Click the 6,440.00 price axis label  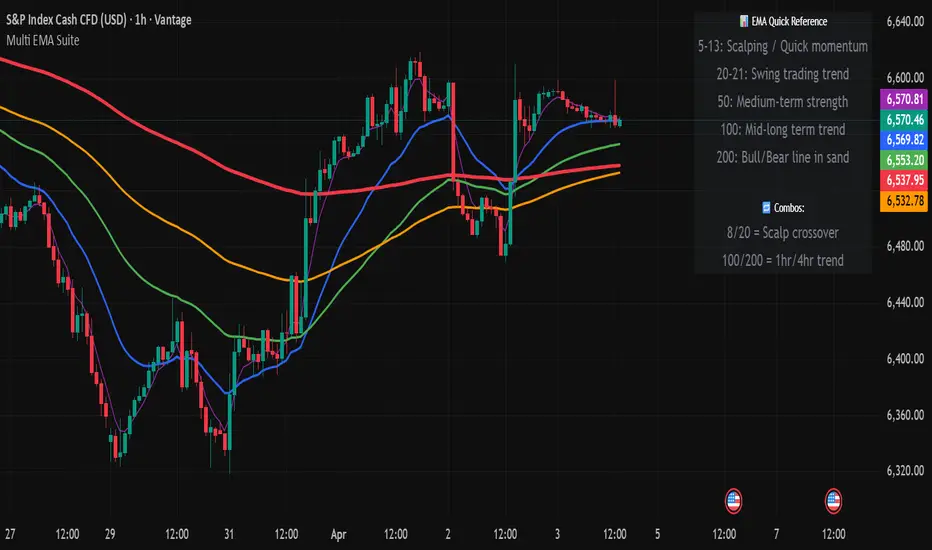point(905,302)
